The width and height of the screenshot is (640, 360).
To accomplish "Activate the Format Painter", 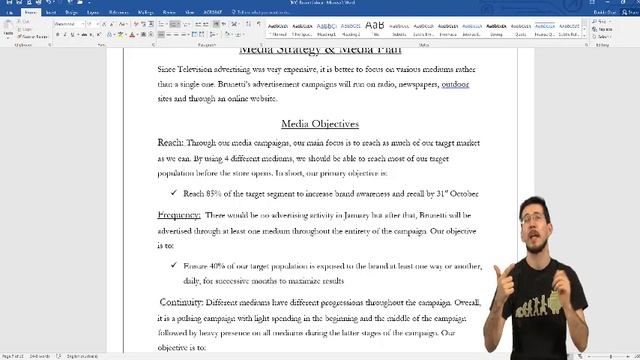I will tap(33, 36).
